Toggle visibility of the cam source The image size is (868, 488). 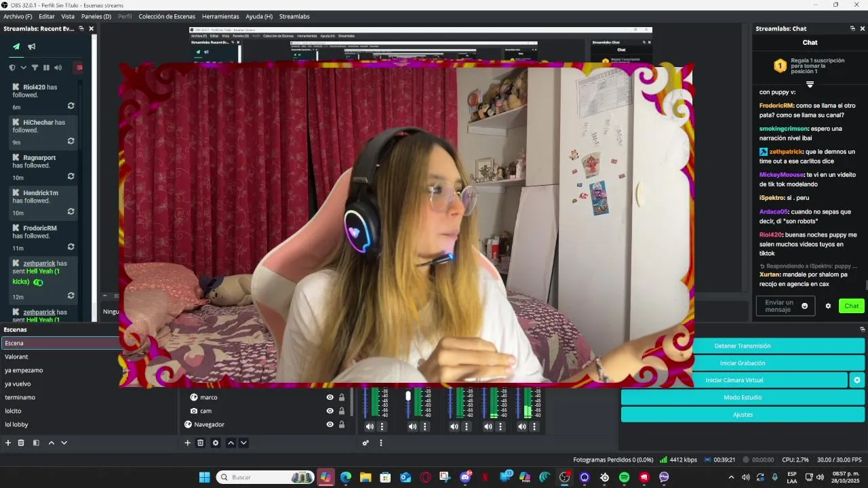(330, 411)
